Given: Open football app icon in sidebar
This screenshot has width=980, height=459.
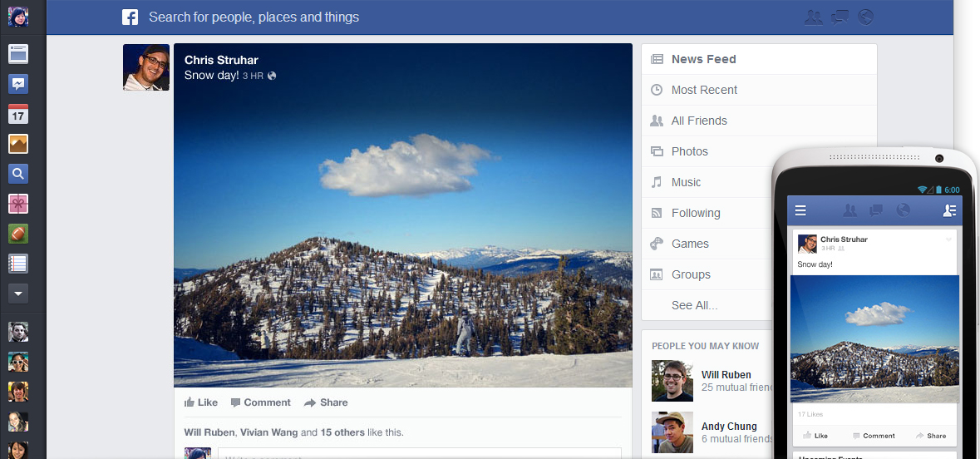Looking at the screenshot, I should [18, 234].
